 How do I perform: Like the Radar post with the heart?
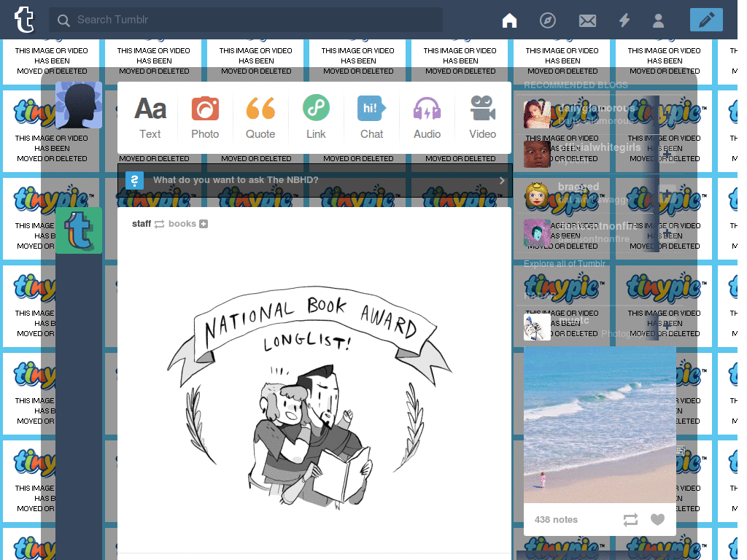point(657,519)
